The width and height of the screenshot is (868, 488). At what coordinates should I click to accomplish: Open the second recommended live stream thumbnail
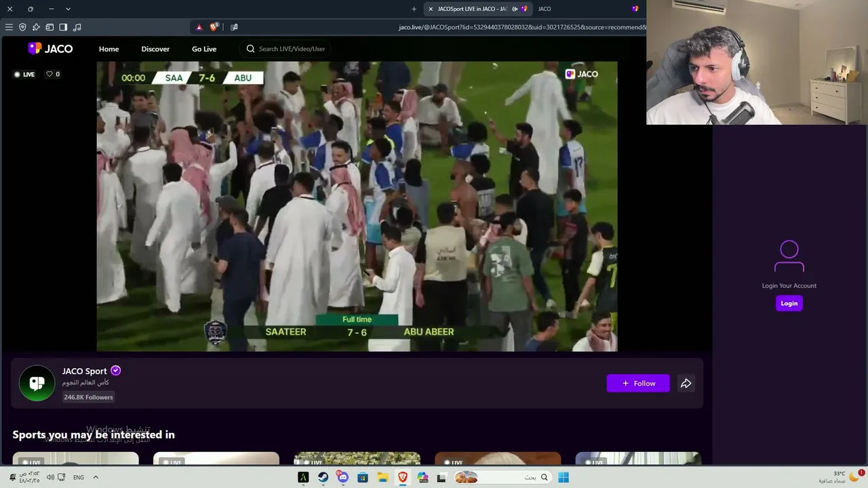click(216, 459)
